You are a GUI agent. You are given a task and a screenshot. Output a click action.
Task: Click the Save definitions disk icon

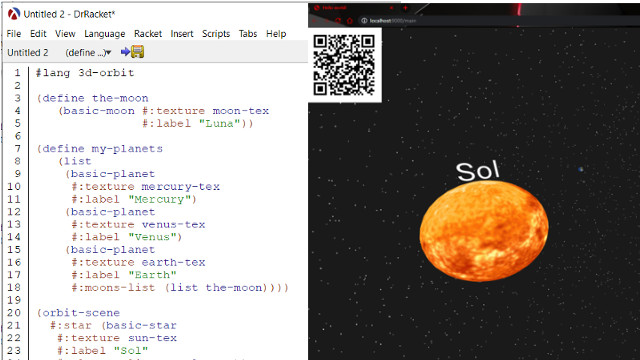(138, 52)
